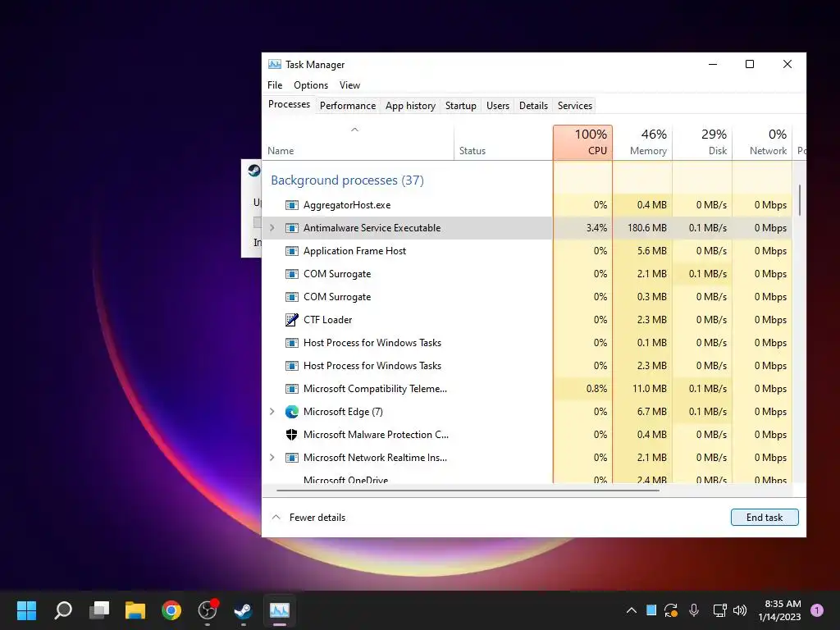Image resolution: width=840 pixels, height=630 pixels.
Task: Click the Microsoft Compatibility Telemetry process icon
Action: click(291, 389)
